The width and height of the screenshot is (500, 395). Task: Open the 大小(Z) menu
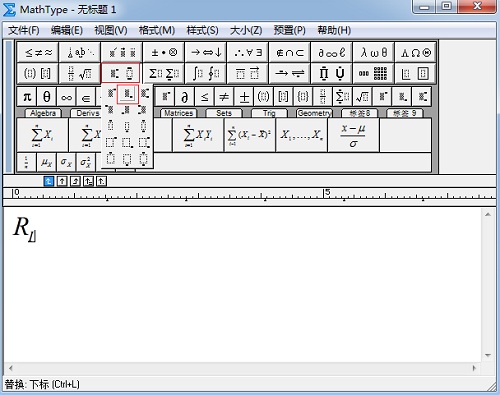[x=246, y=31]
